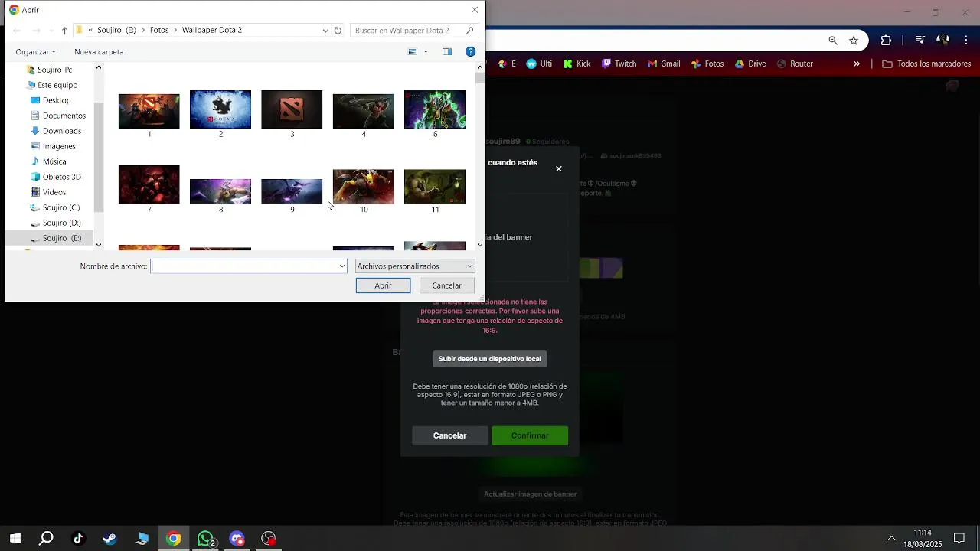
Task: Click file list scrollbar down arrow
Action: pos(480,245)
